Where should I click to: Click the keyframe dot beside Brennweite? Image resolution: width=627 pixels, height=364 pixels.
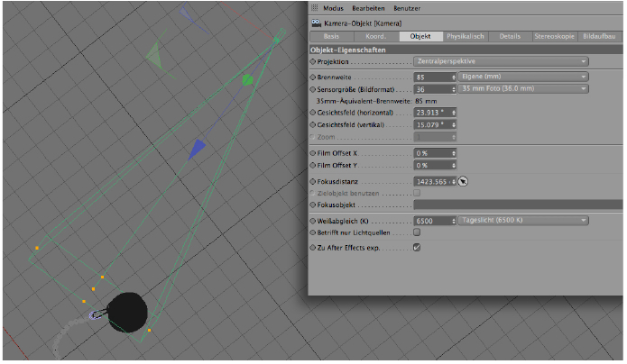313,77
